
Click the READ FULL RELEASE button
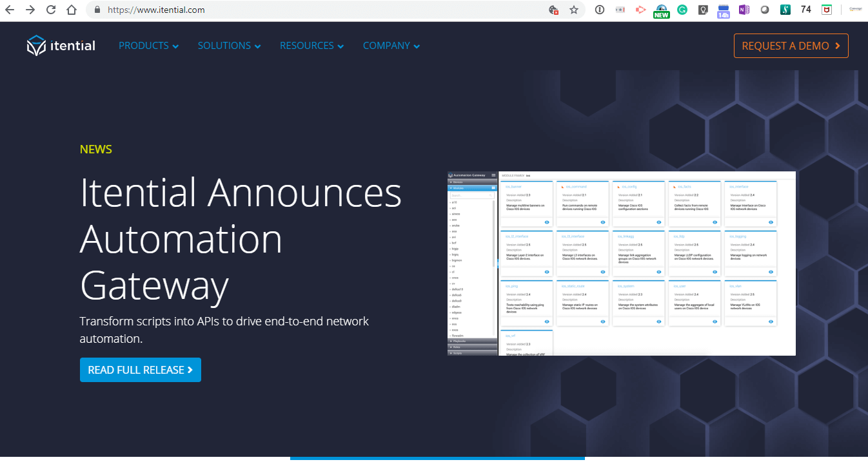point(140,370)
